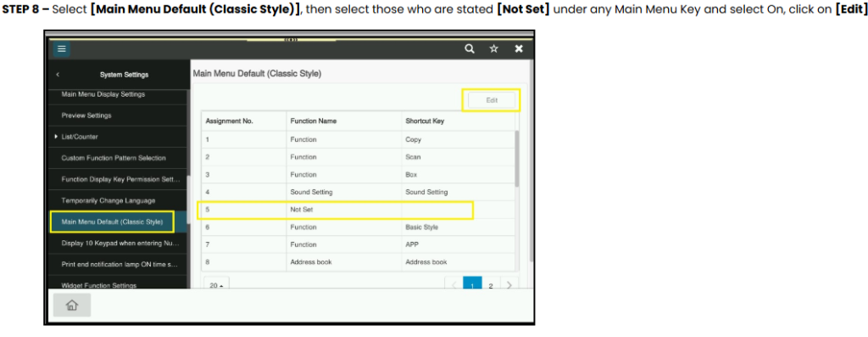Click the home icon button
The image size is (868, 337).
click(x=72, y=306)
